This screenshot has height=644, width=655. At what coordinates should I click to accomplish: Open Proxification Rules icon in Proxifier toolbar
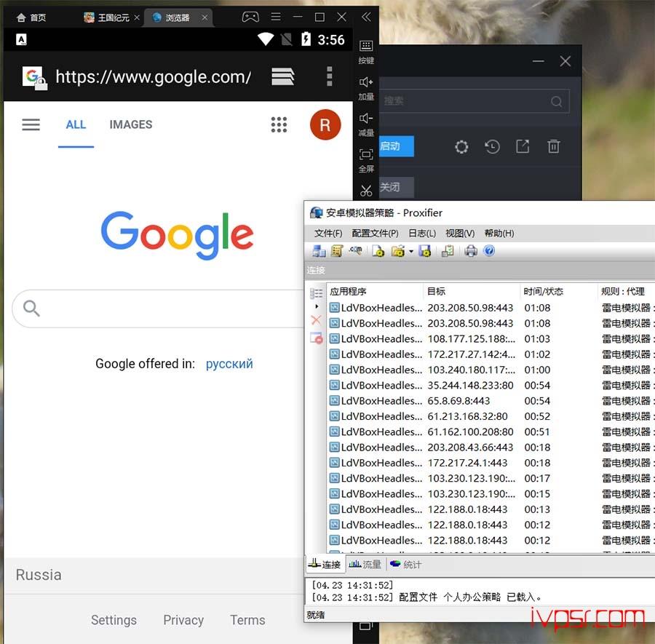tap(337, 251)
